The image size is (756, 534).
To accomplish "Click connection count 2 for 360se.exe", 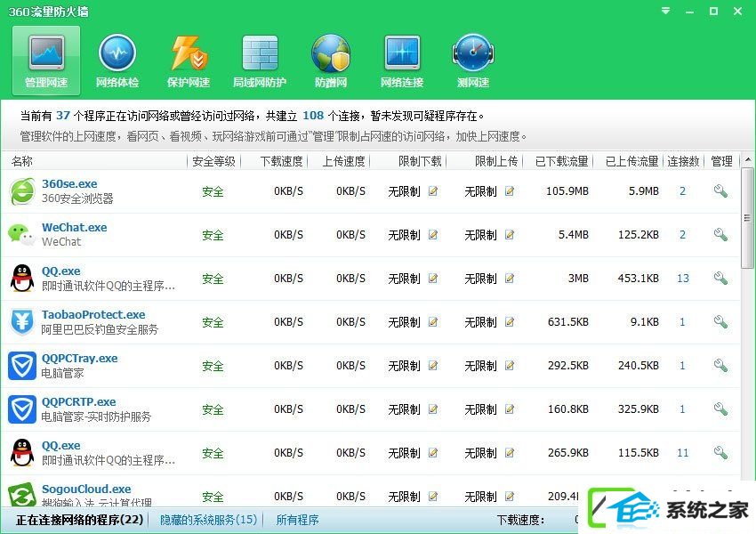I will (x=683, y=191).
